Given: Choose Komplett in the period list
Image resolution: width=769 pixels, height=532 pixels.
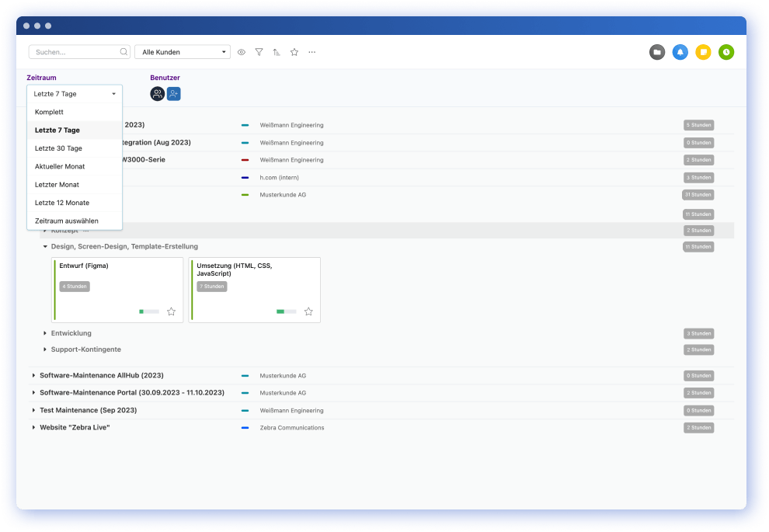Looking at the screenshot, I should [75, 112].
